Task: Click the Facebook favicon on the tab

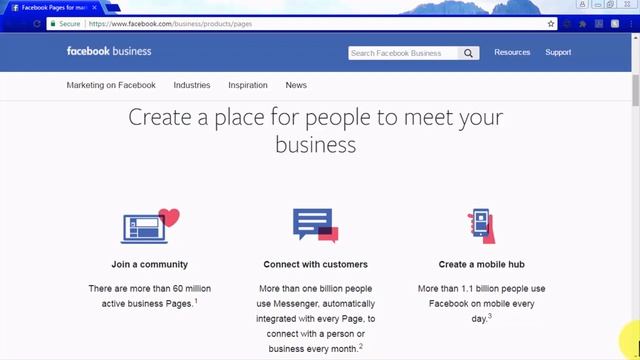Action: click(x=15, y=8)
